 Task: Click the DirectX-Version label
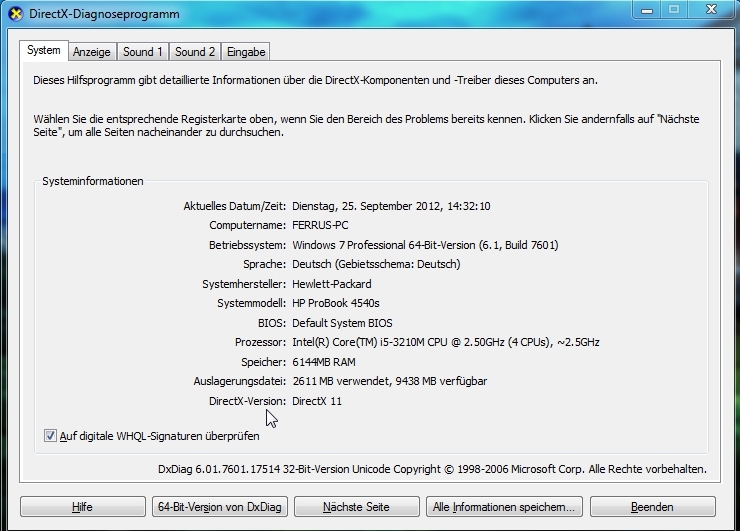[248, 401]
